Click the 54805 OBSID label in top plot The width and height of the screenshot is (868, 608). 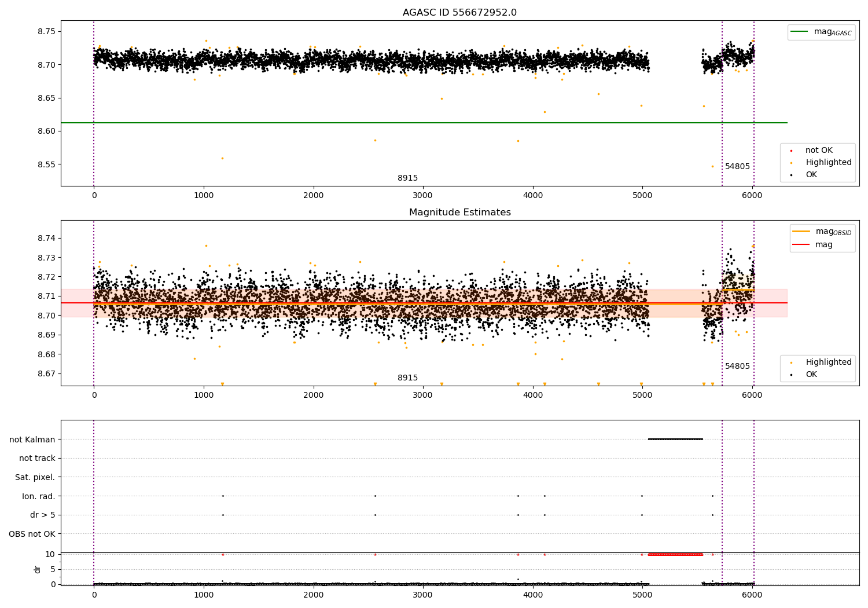pos(737,167)
